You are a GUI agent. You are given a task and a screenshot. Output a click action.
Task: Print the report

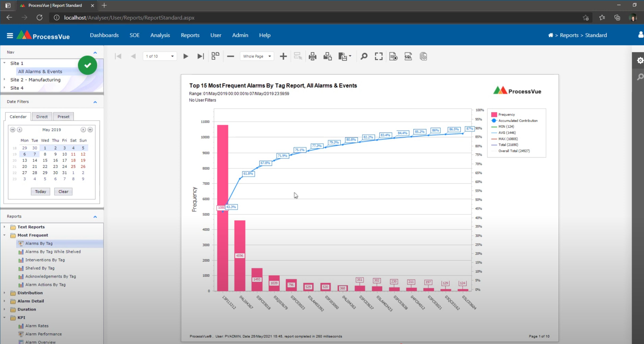[312, 56]
